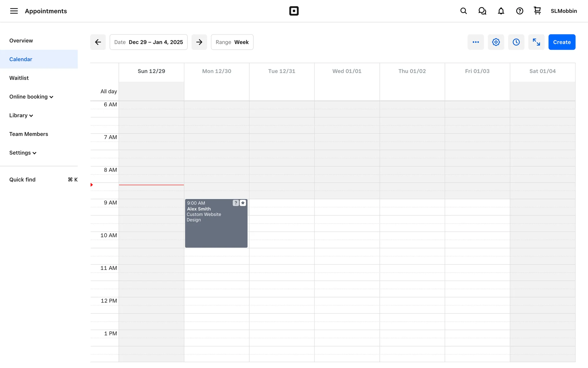Click the search magnifier icon
Screen dimensions: 588x368
(x=463, y=11)
